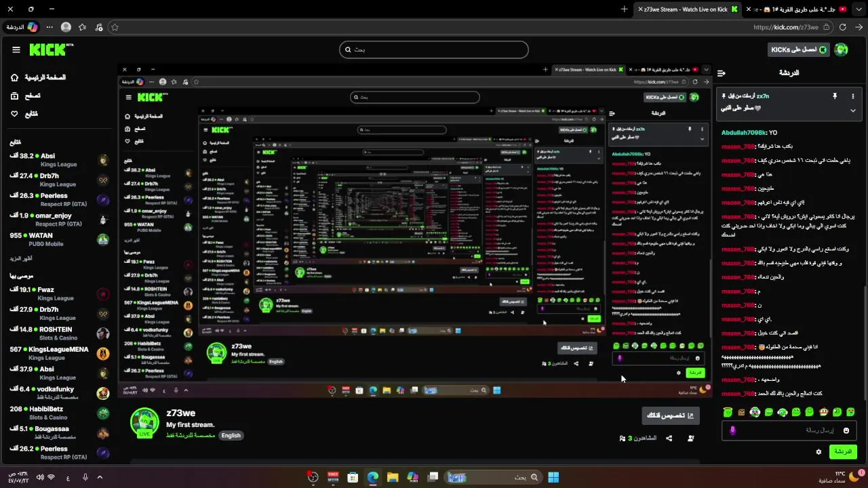Click the Get KICKs button
The width and height of the screenshot is (868, 488).
coord(799,49)
